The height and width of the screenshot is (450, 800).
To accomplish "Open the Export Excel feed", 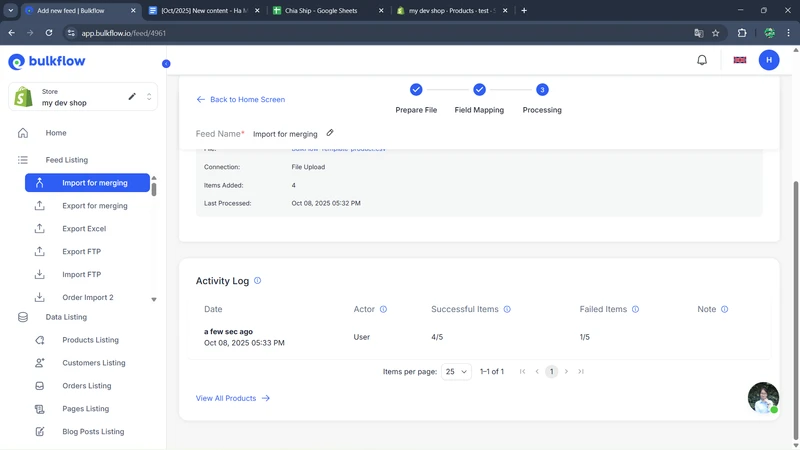I will pyautogui.click(x=84, y=229).
